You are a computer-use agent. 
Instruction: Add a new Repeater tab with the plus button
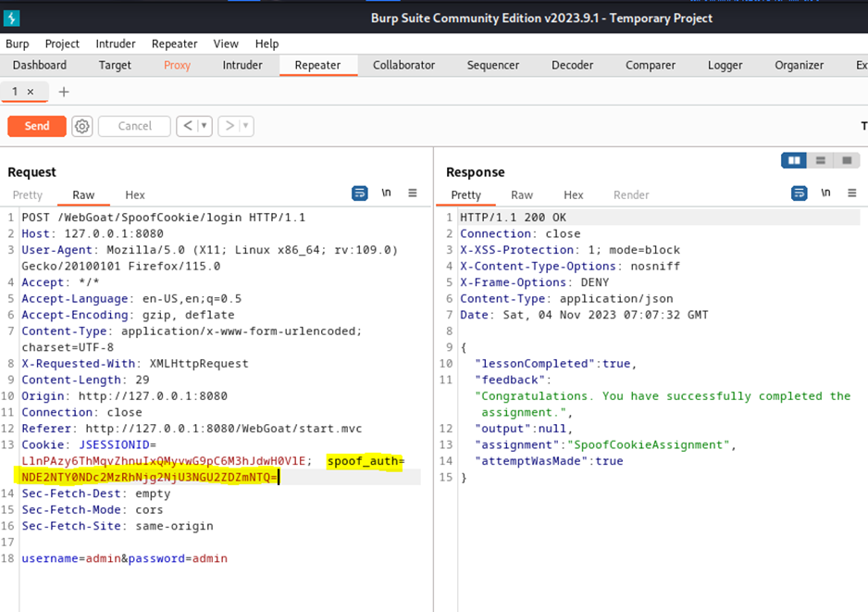tap(63, 92)
